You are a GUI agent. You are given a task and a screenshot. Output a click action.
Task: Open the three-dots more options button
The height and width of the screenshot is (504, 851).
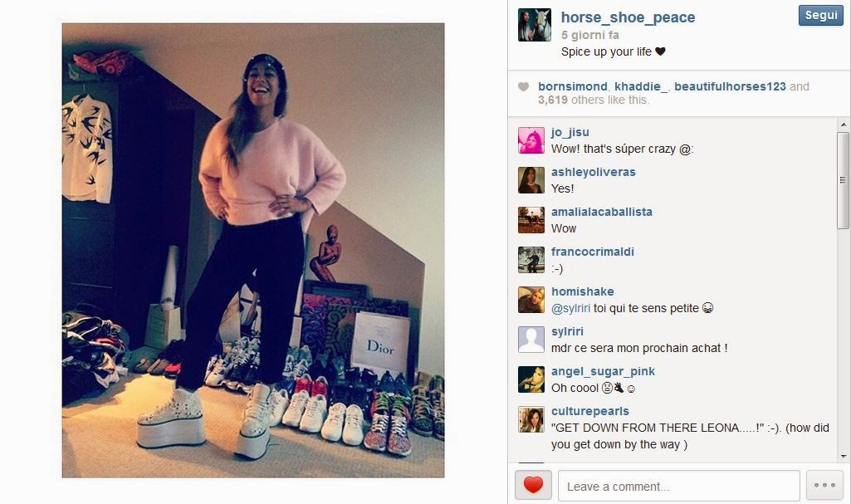click(824, 485)
